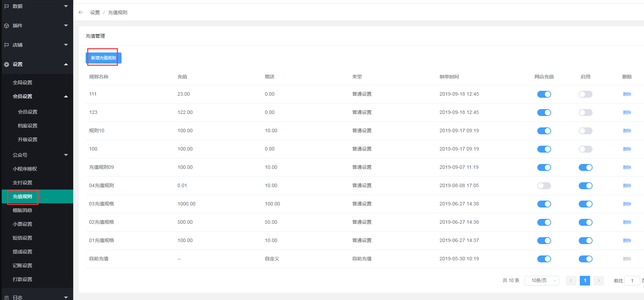
Task: Click the gear icon beside 设置
Action: point(7,65)
